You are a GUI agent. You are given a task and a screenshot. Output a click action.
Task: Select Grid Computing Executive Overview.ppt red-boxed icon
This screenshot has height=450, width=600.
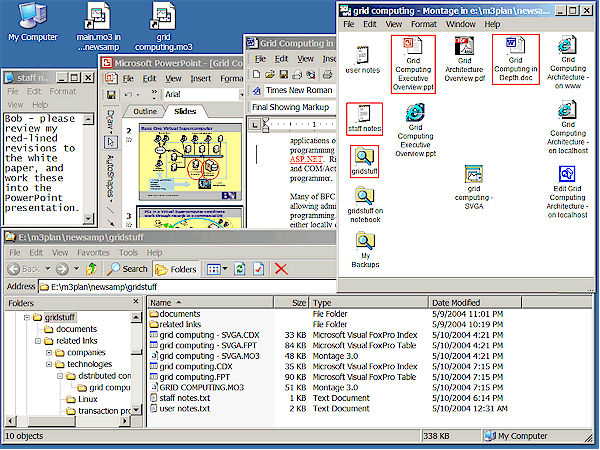[413, 64]
